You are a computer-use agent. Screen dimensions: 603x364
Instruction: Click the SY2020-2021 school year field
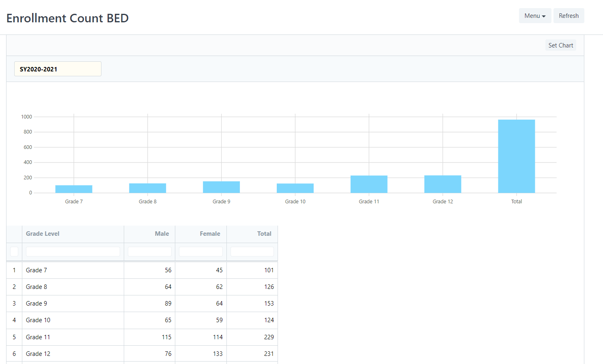pyautogui.click(x=58, y=69)
